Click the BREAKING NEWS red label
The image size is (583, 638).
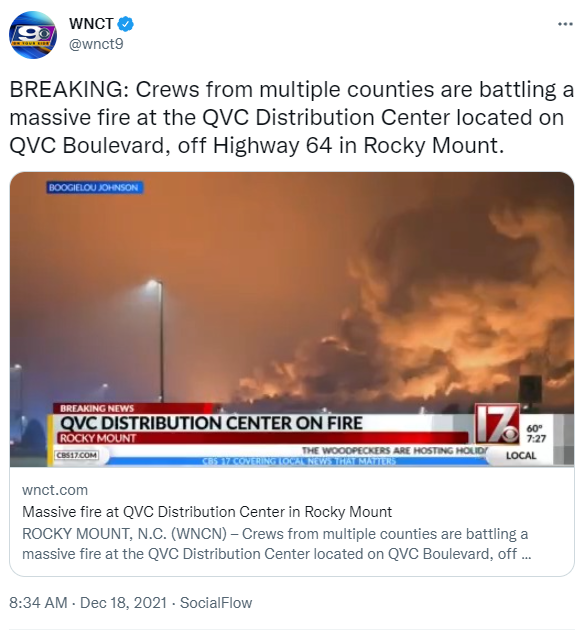[x=97, y=408]
